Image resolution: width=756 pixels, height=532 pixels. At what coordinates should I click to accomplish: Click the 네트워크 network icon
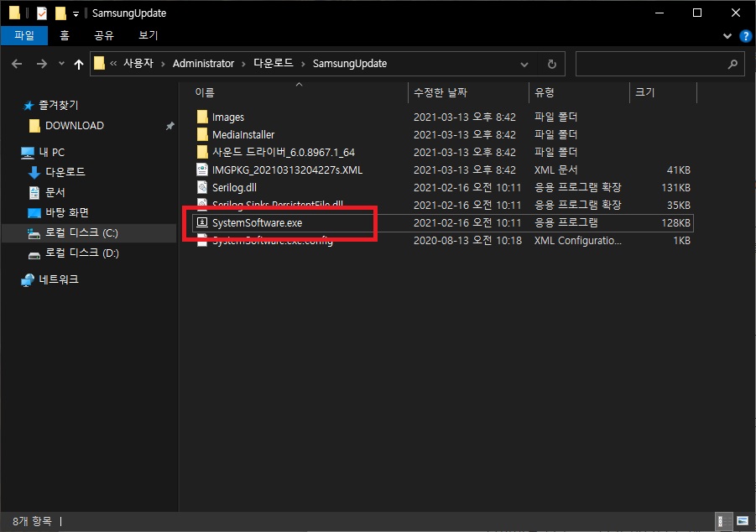pos(28,280)
